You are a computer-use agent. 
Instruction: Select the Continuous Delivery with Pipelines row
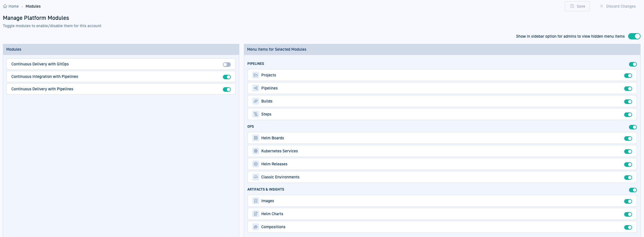(x=113, y=89)
